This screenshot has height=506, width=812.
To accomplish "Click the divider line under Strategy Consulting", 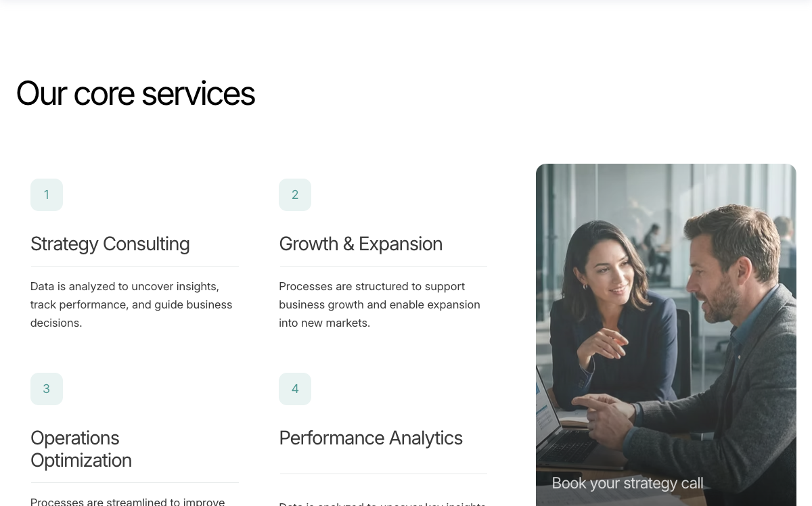I will pos(135,267).
